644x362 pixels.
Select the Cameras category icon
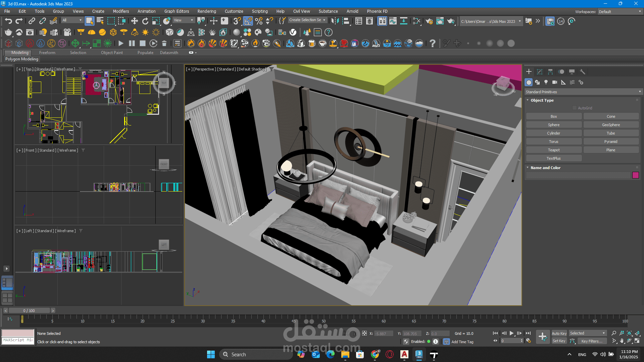[555, 82]
